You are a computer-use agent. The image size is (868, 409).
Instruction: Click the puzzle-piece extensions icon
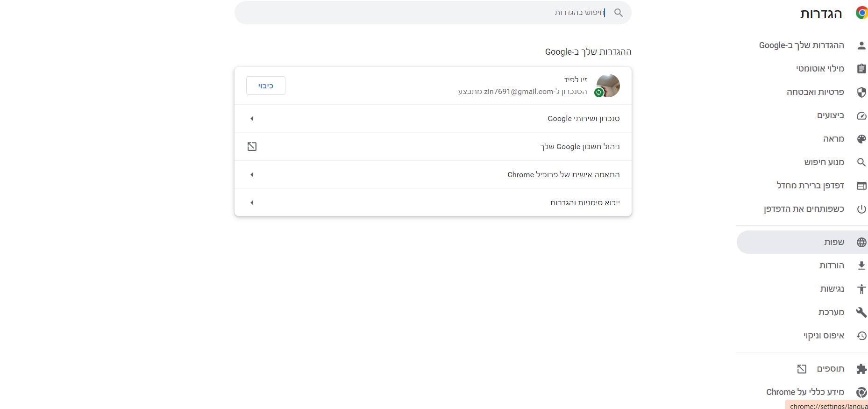[x=861, y=369]
